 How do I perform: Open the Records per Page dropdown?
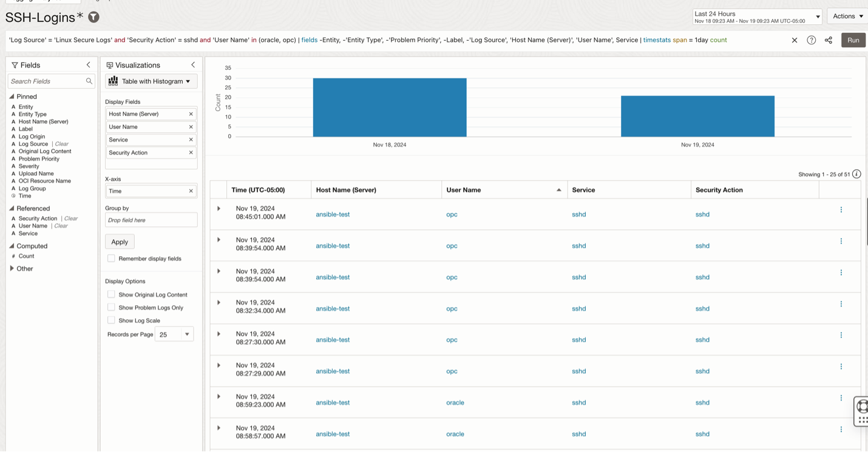click(x=174, y=334)
